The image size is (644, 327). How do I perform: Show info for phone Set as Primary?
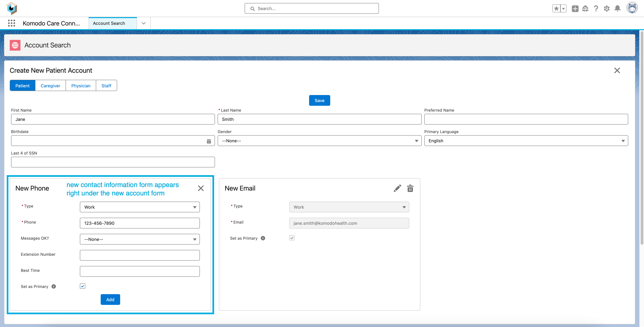[54, 287]
